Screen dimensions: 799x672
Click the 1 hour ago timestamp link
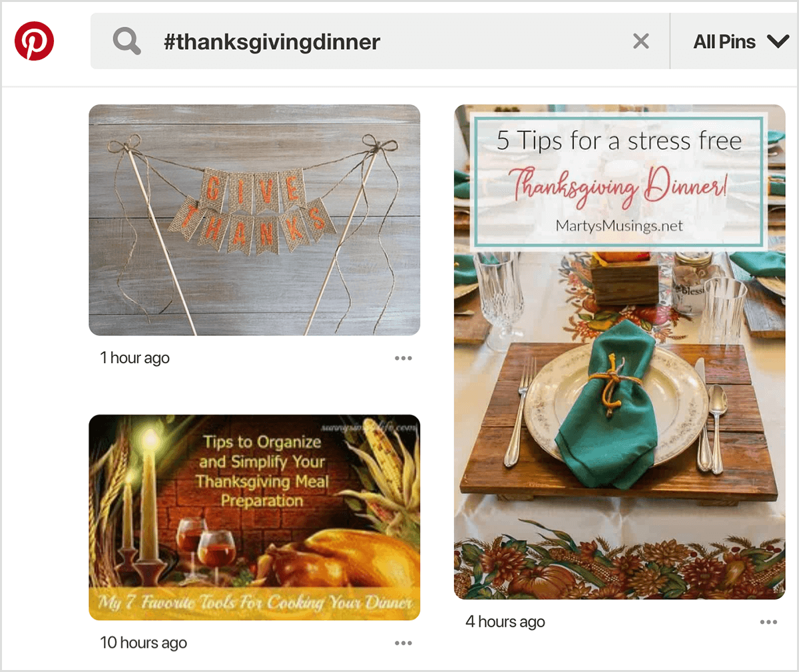coord(135,358)
